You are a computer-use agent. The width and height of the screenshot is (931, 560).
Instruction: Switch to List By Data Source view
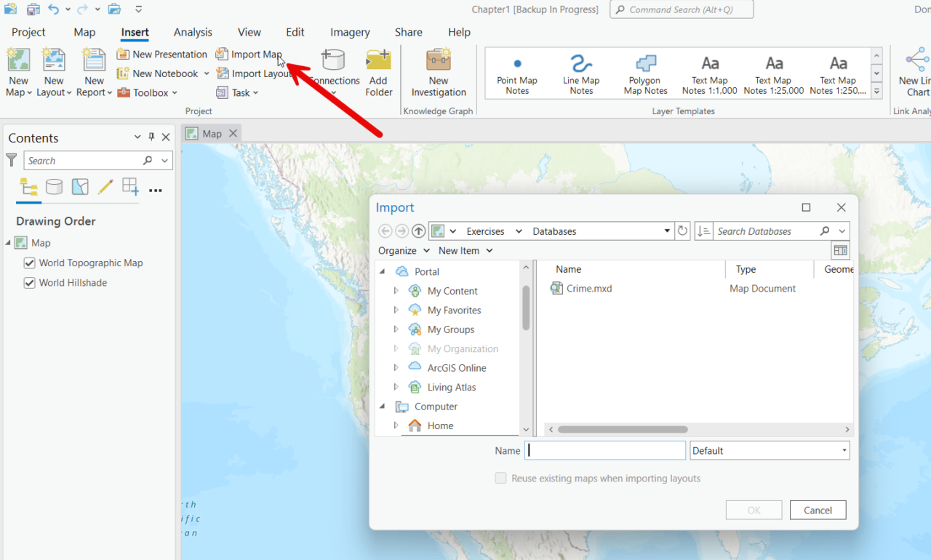[54, 187]
